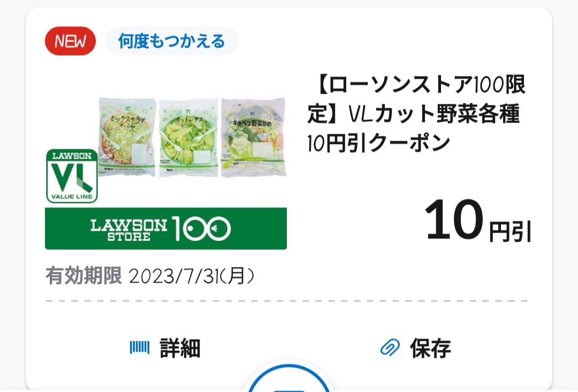The width and height of the screenshot is (578, 392).
Task: Click the dashed divider line
Action: 287,301
